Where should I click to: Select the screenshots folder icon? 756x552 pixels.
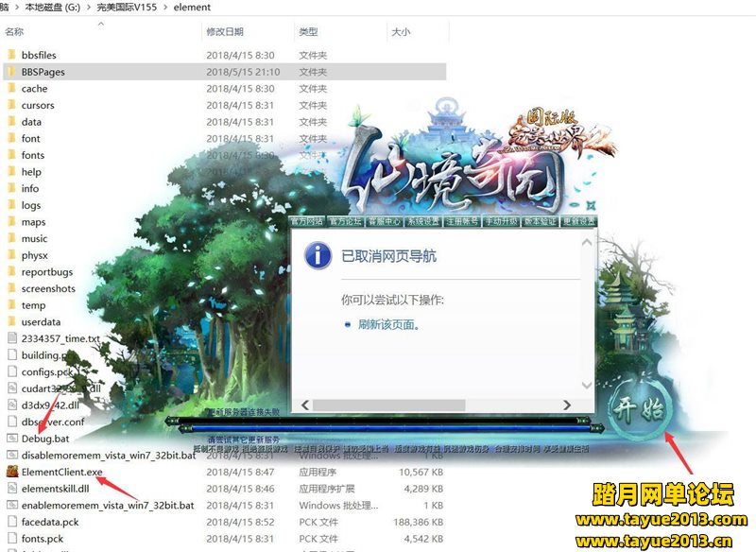[12, 288]
